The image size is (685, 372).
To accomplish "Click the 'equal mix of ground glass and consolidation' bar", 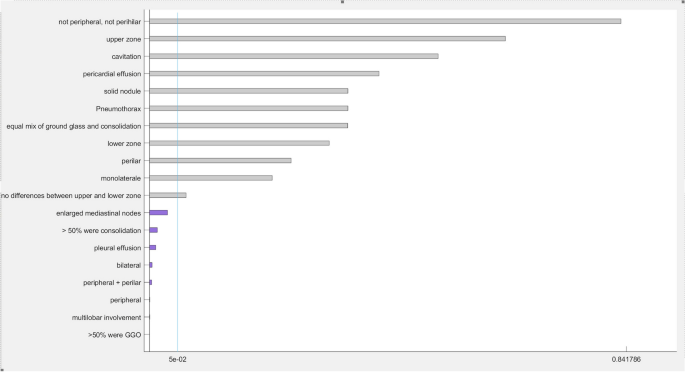I will [249, 126].
